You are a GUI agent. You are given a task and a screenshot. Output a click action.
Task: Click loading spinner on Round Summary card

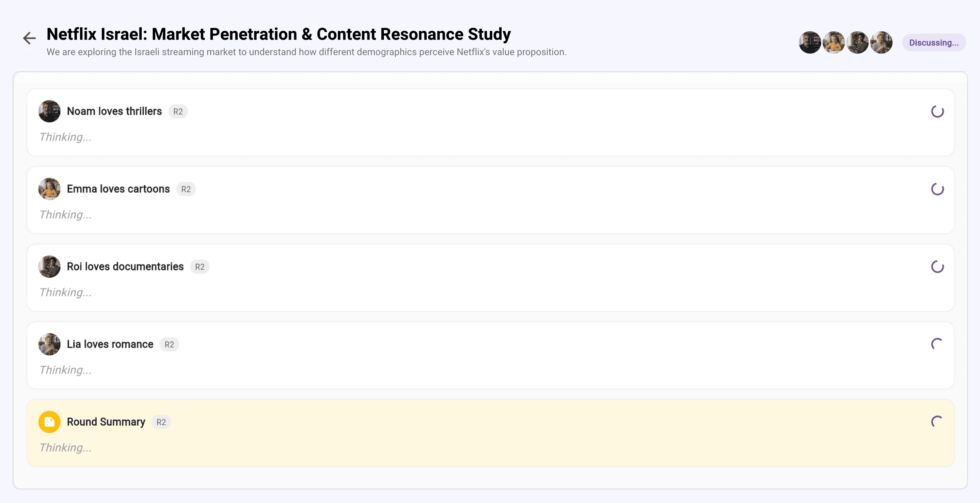click(x=937, y=422)
